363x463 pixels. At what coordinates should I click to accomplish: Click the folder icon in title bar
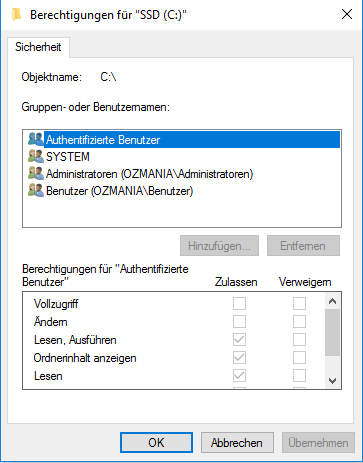click(17, 15)
